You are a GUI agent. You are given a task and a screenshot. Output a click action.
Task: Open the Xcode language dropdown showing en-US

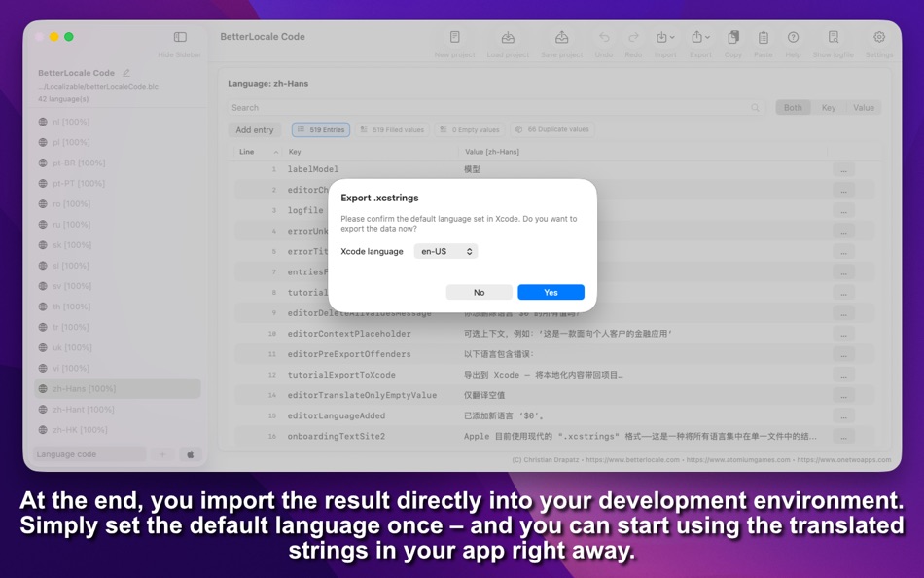click(x=445, y=250)
